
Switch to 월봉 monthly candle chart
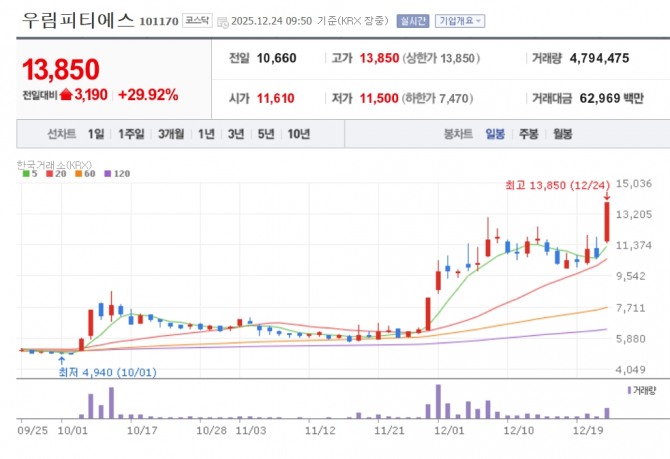(562, 134)
